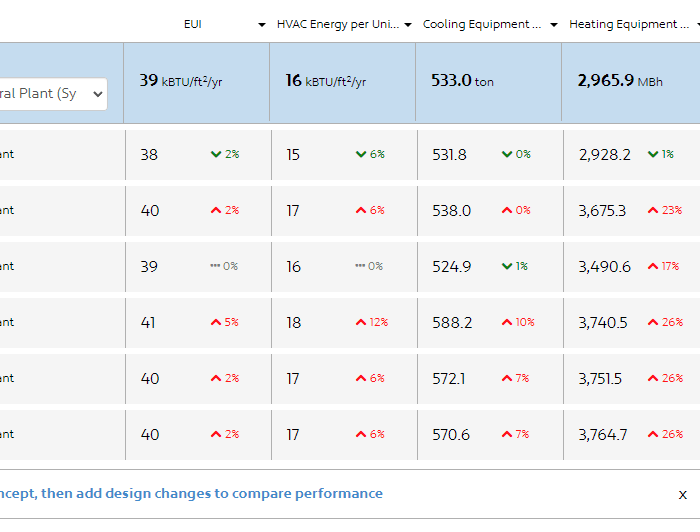The width and height of the screenshot is (700, 532).
Task: Select the 3,764.7 heating value cell
Action: click(x=603, y=435)
